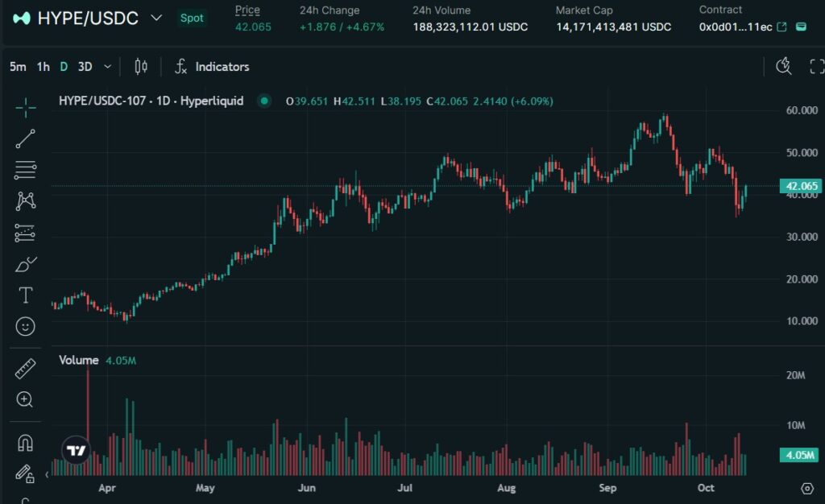Select the brush drawing tool
825x504 pixels.
point(26,264)
